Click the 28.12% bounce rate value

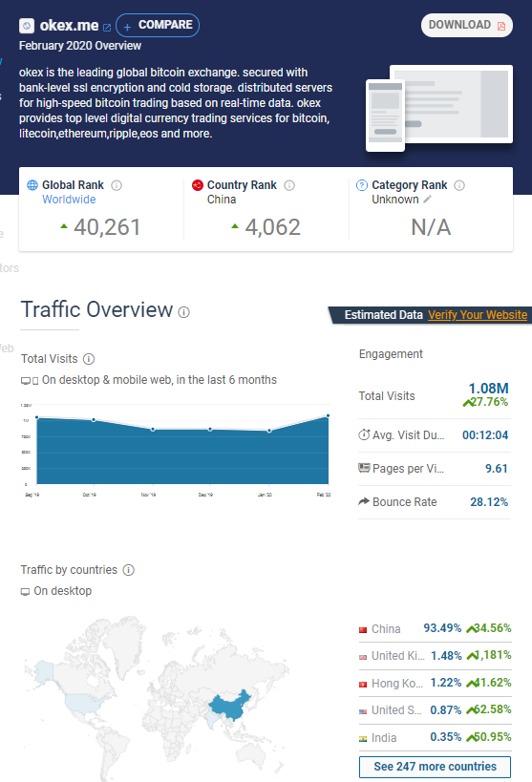[x=489, y=502]
